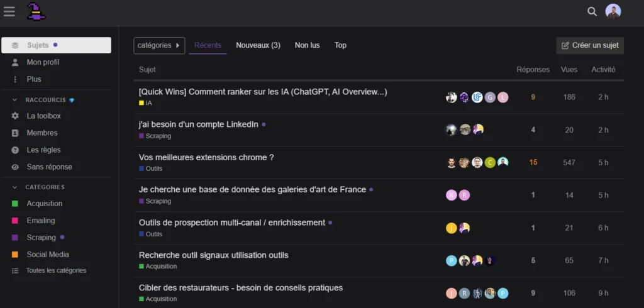
Task: Click the L avatar in Quick Wins row
Action: (503, 97)
